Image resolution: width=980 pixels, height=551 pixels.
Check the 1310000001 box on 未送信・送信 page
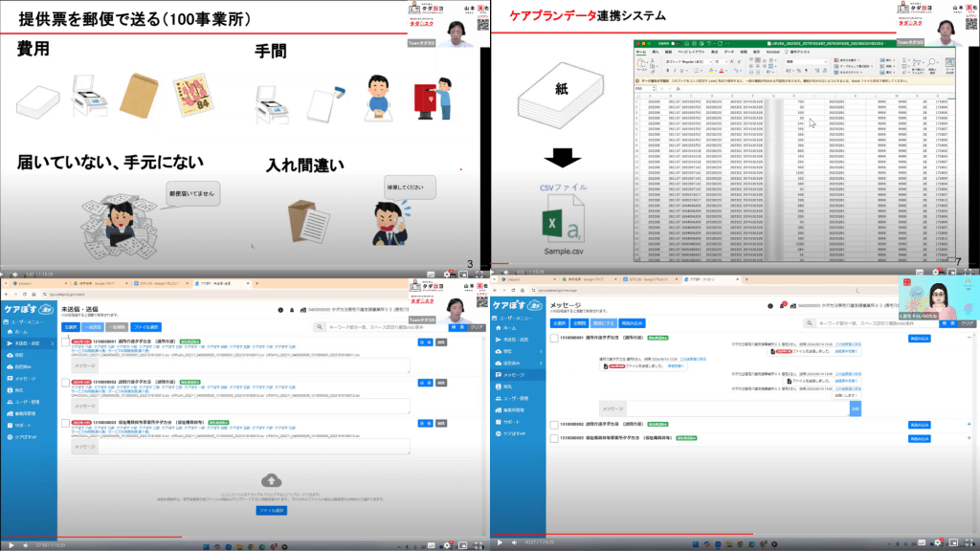click(x=65, y=342)
